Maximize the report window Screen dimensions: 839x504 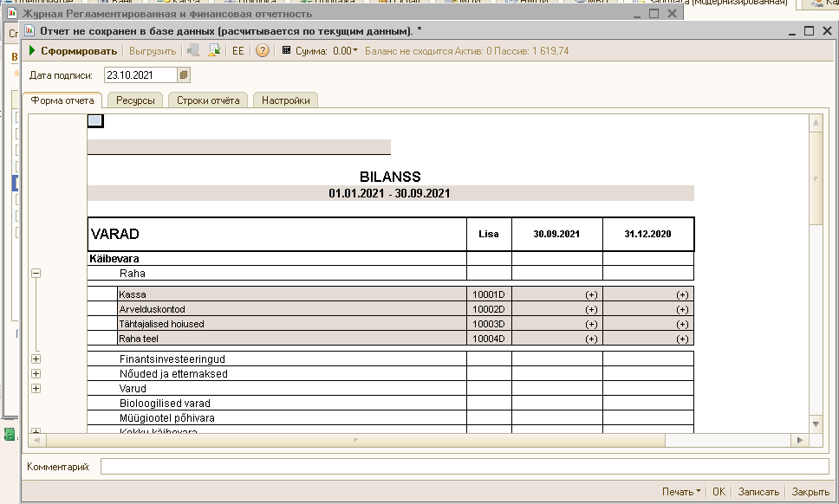809,31
